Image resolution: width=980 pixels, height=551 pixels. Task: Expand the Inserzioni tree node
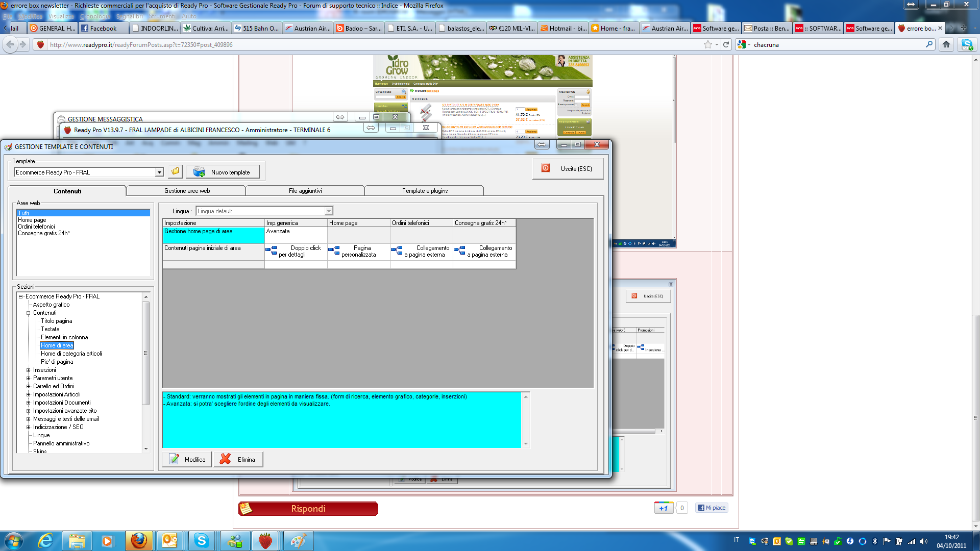29,370
